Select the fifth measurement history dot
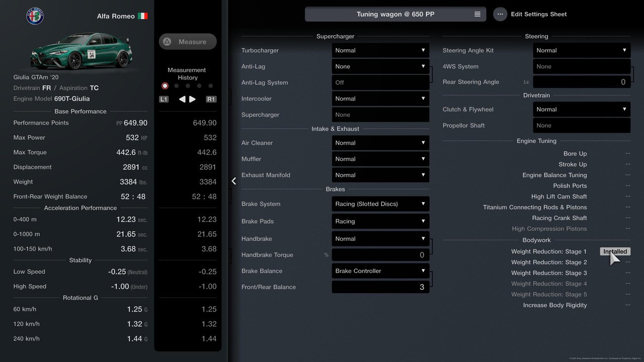This screenshot has height=362, width=644. tap(211, 86)
